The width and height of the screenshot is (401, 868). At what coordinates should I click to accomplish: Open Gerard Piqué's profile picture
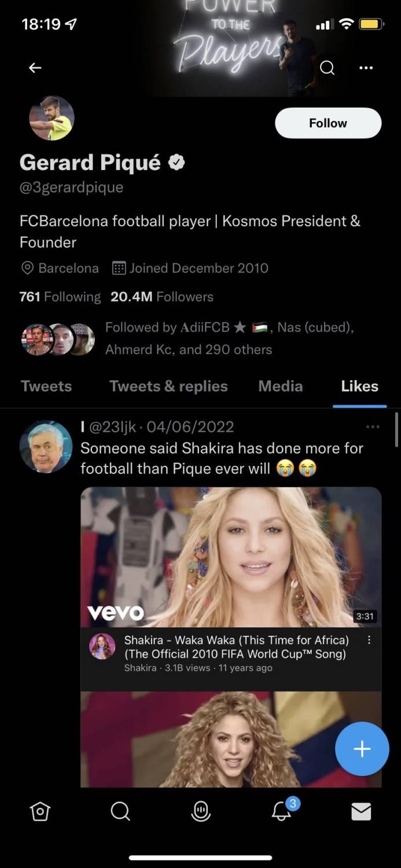51,118
